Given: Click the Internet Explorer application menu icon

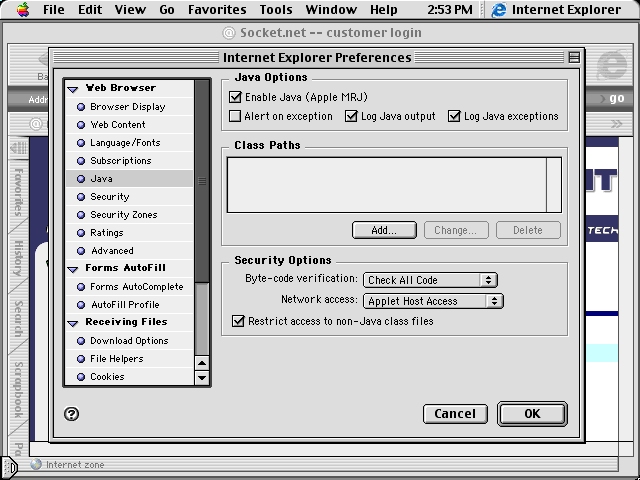Looking at the screenshot, I should (498, 9).
